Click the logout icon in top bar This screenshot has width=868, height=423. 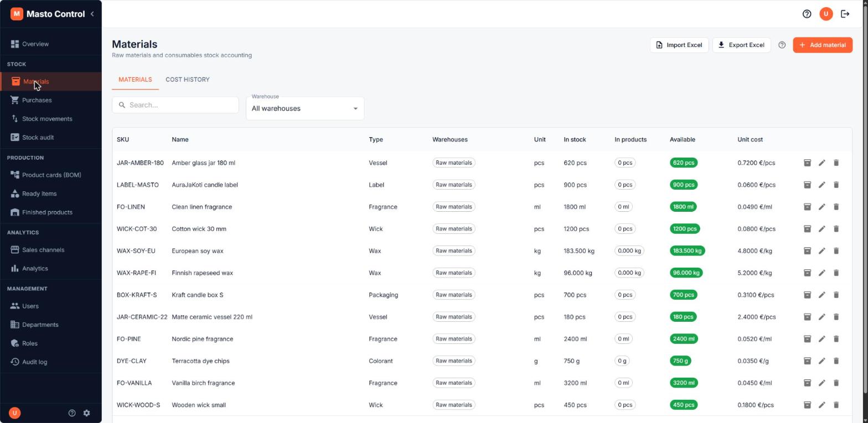tap(845, 14)
